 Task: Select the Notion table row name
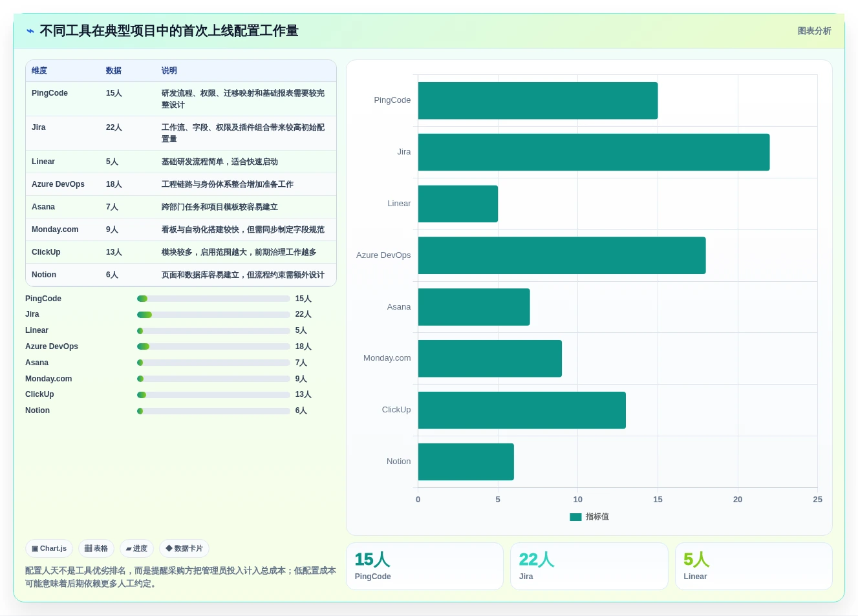click(44, 275)
